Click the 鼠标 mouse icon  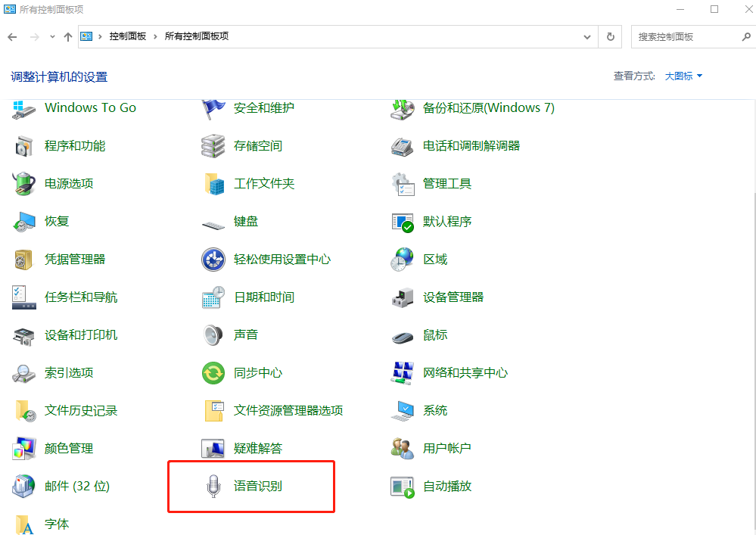(x=402, y=335)
